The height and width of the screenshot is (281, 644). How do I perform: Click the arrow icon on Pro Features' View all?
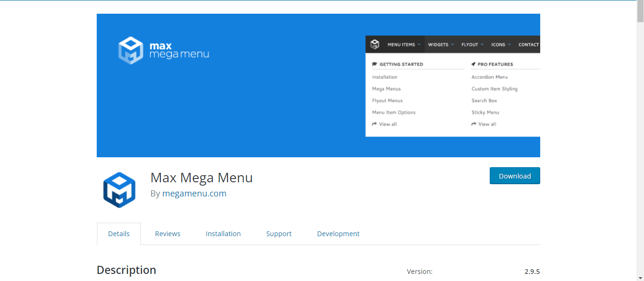coord(473,124)
